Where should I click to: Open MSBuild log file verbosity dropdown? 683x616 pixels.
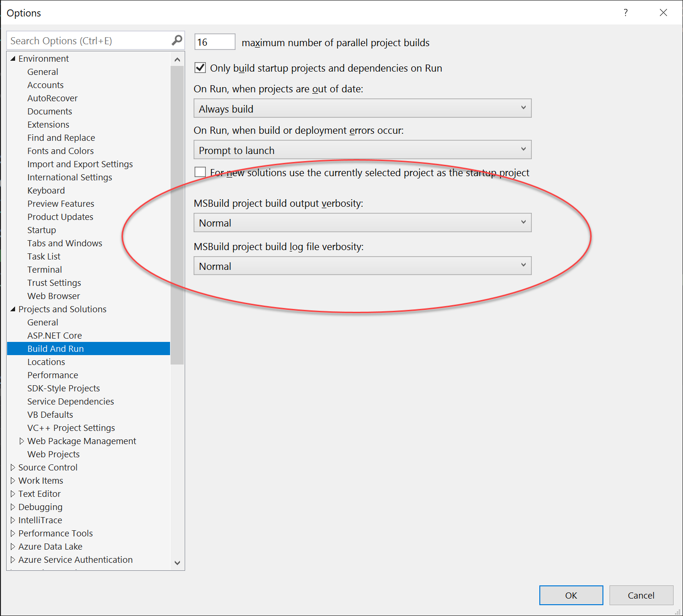pyautogui.click(x=363, y=266)
